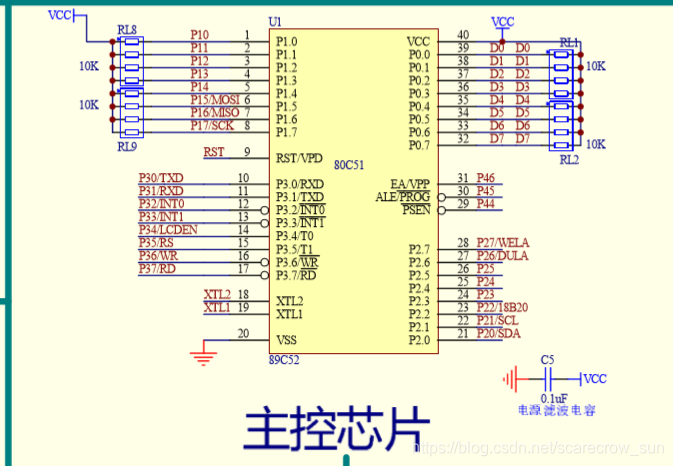Select net label P46
Screen dimensions: 673x466
point(485,178)
